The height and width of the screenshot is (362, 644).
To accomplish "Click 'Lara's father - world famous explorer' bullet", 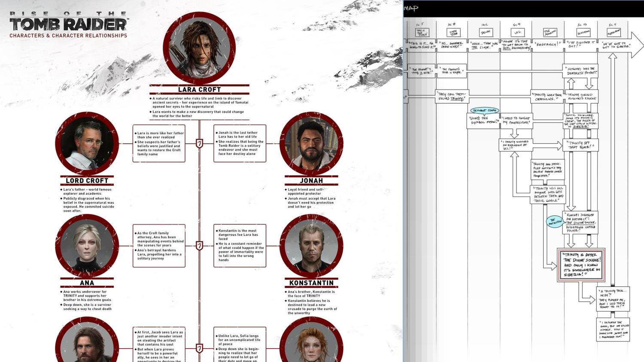I will coord(88,191).
